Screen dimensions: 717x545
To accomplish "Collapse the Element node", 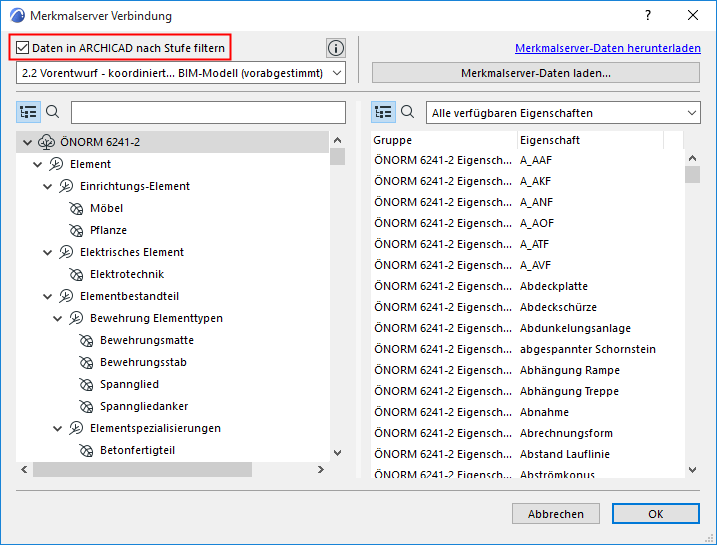I will (x=37, y=165).
